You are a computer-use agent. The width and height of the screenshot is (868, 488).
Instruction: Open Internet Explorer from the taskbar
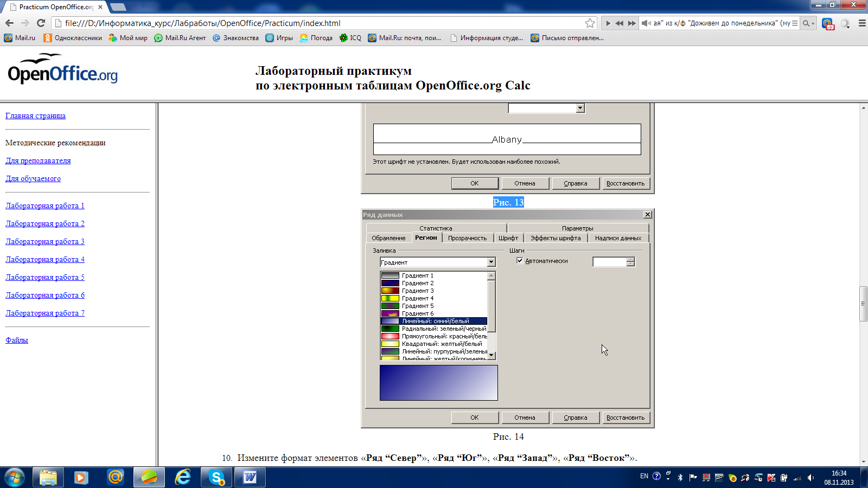pyautogui.click(x=183, y=477)
